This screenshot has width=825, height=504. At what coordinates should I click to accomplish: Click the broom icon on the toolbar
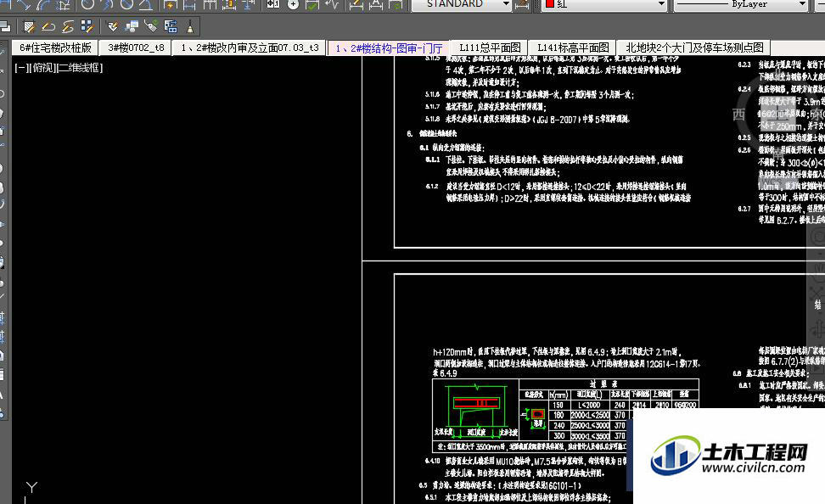tap(190, 26)
